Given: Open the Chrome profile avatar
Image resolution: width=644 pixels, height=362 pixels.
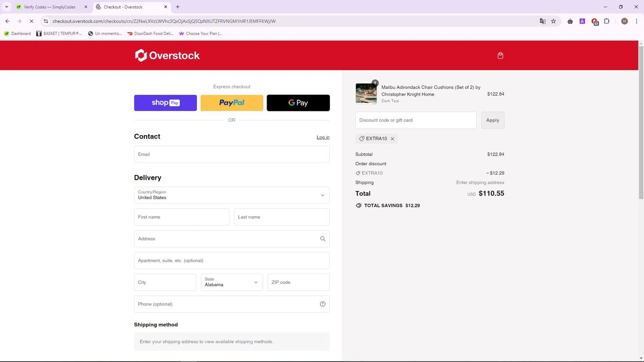Looking at the screenshot, I should [x=624, y=21].
